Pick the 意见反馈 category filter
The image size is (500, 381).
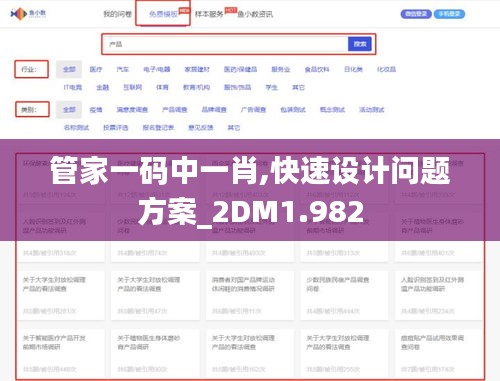201,128
